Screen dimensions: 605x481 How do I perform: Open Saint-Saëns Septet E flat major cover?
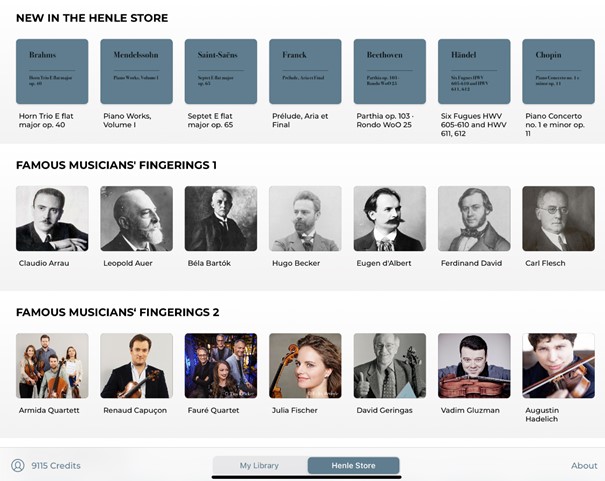(x=220, y=72)
